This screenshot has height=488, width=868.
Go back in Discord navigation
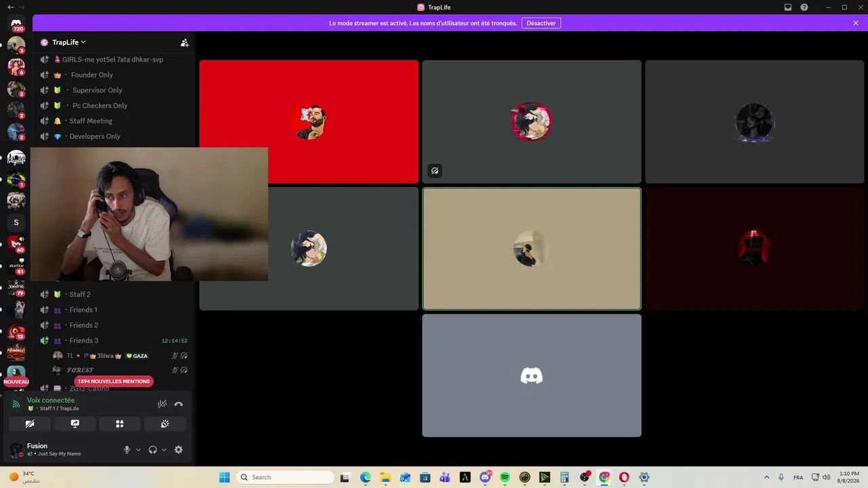click(x=10, y=7)
